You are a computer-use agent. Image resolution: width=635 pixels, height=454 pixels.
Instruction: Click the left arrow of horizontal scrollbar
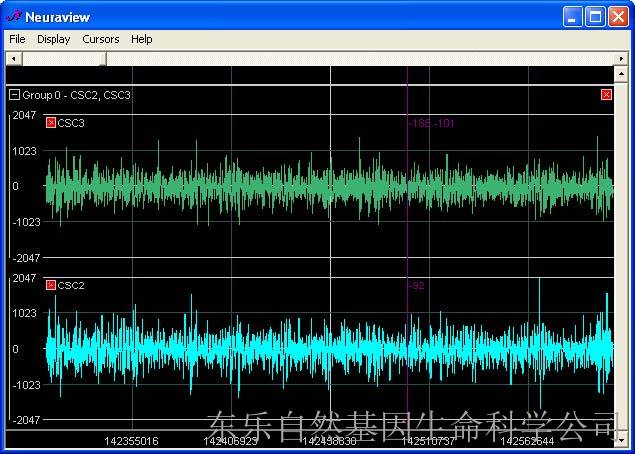(x=13, y=59)
